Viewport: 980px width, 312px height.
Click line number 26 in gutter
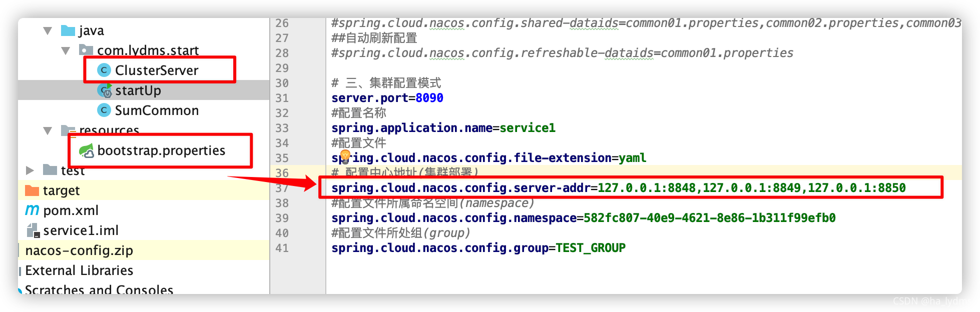coord(282,23)
